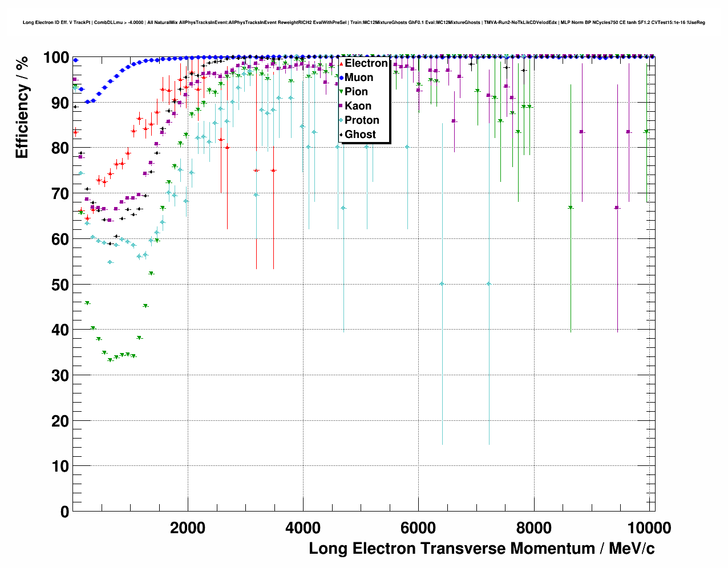Click the blue Muon marker in legend
This screenshot has width=728, height=568.
(341, 78)
